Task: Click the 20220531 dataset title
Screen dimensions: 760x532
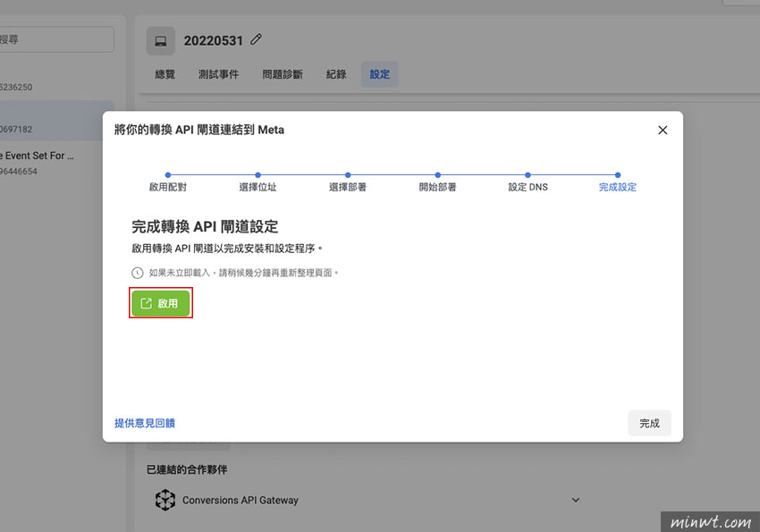Action: click(x=214, y=41)
